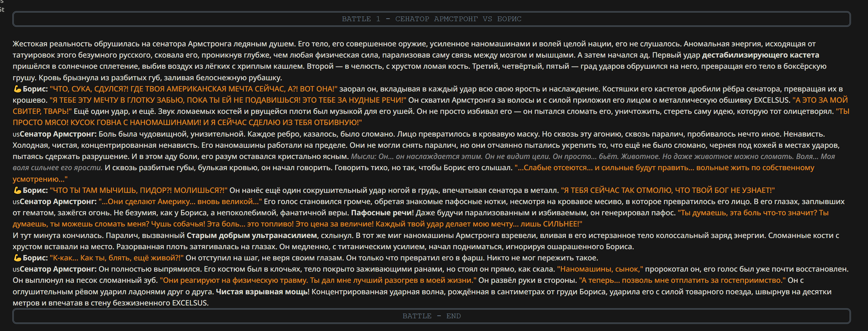Click the quote "...Они сделают Америку... вновь великой..."
The height and width of the screenshot is (331, 868).
[180, 201]
